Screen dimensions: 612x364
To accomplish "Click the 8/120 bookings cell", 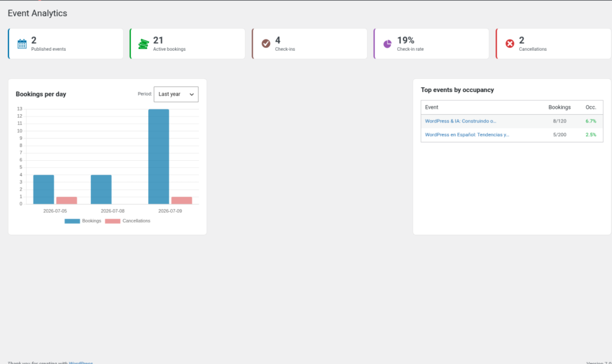I will click(x=559, y=121).
